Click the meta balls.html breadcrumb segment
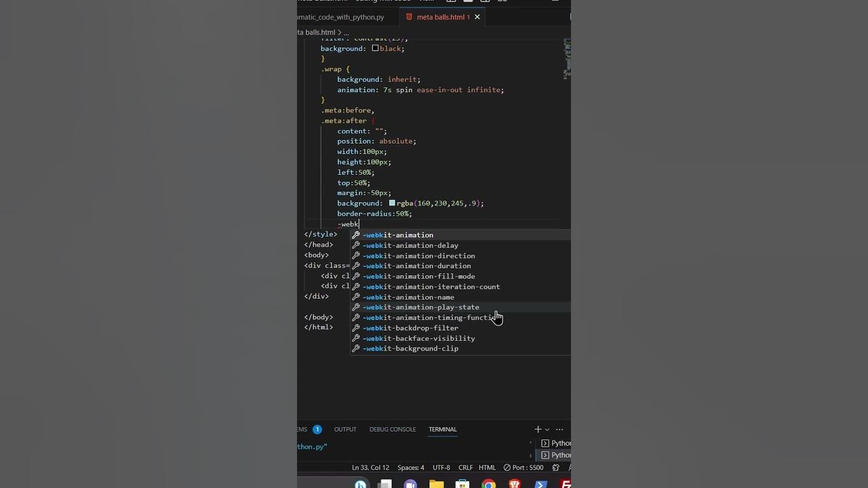 (317, 33)
